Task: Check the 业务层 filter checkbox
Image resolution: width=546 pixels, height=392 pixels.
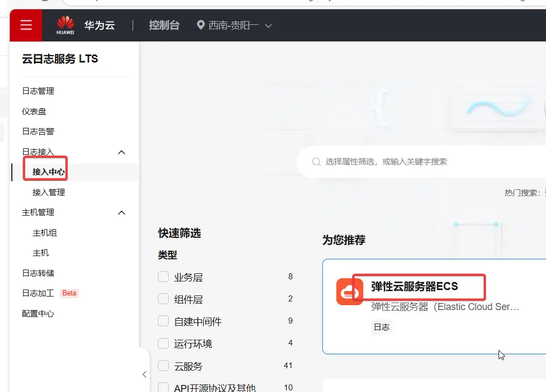Action: coord(163,277)
